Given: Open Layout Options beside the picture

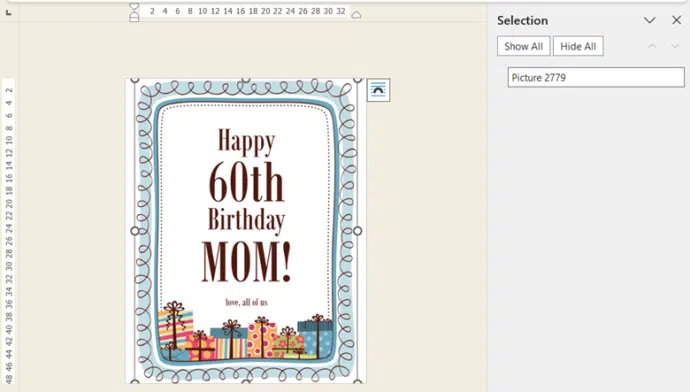Looking at the screenshot, I should 378,90.
